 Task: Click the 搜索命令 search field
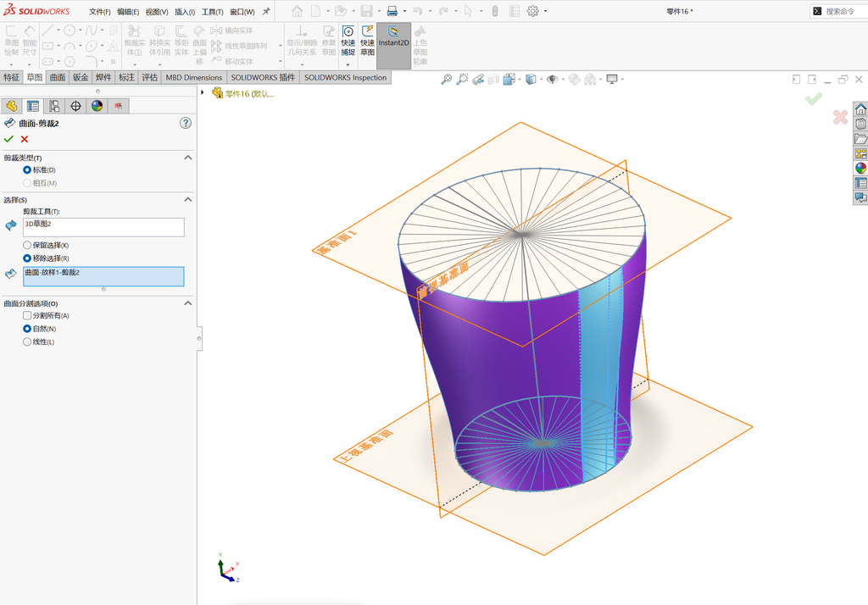click(840, 11)
